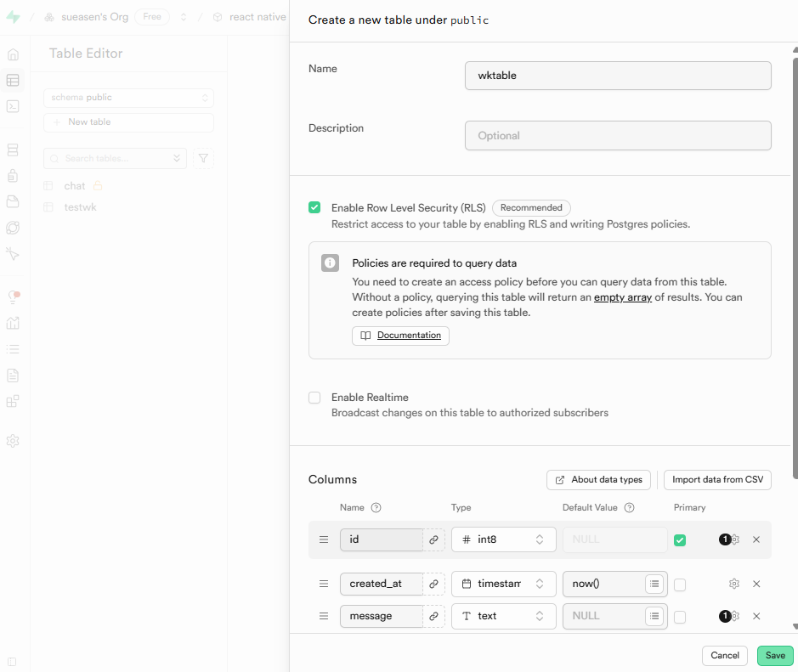Image resolution: width=798 pixels, height=672 pixels.
Task: Select the testwk table in list
Action: [80, 207]
